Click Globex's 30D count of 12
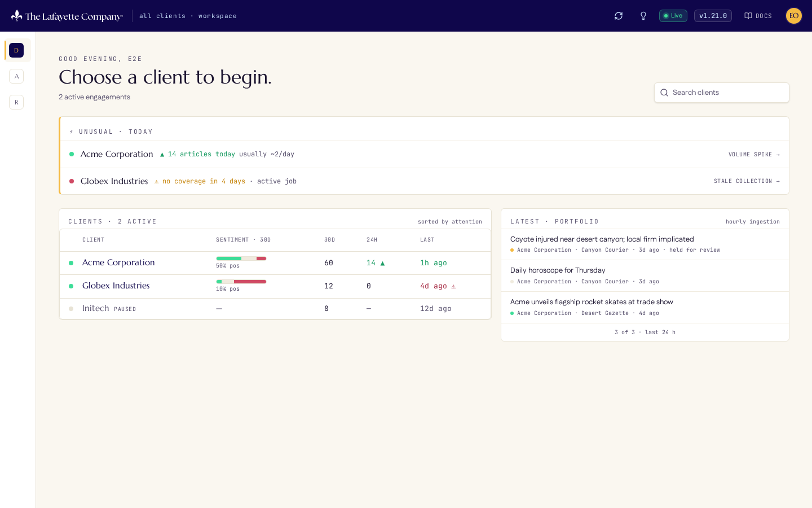This screenshot has height=508, width=812. click(x=329, y=286)
